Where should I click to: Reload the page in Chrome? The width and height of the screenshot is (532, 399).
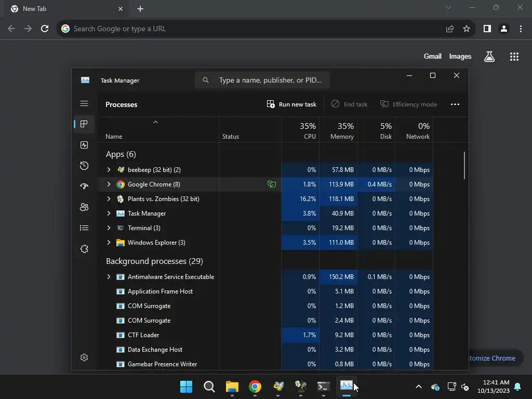tap(45, 29)
